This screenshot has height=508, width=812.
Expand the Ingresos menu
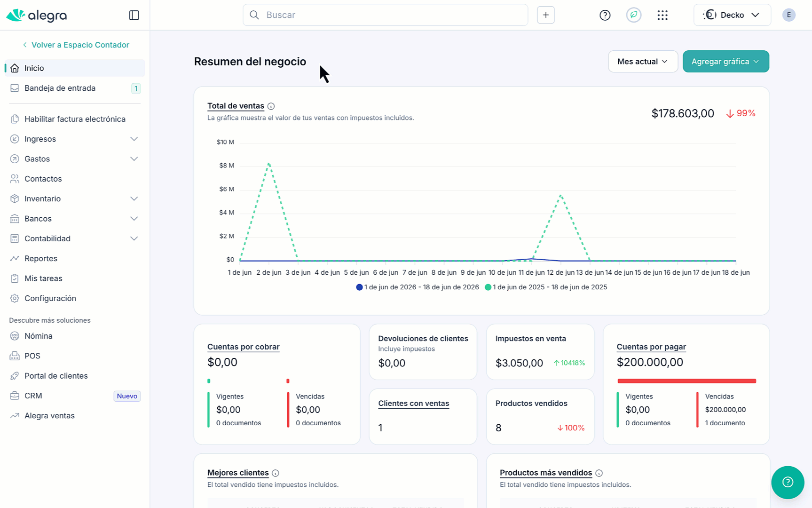[75, 139]
